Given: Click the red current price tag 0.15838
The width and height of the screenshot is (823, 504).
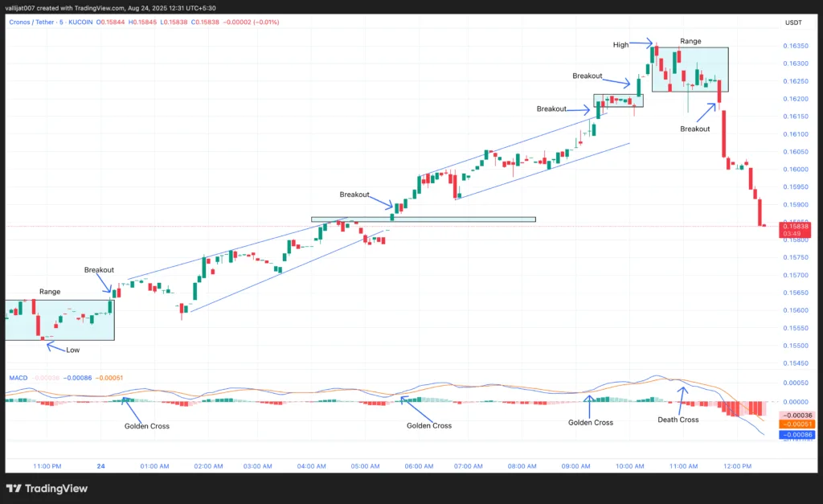Looking at the screenshot, I should (x=795, y=229).
